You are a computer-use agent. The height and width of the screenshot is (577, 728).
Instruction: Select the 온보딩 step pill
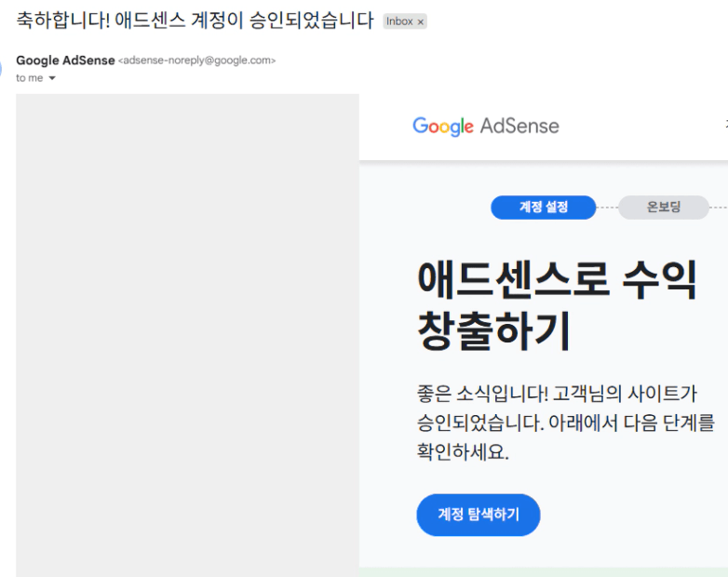[664, 207]
